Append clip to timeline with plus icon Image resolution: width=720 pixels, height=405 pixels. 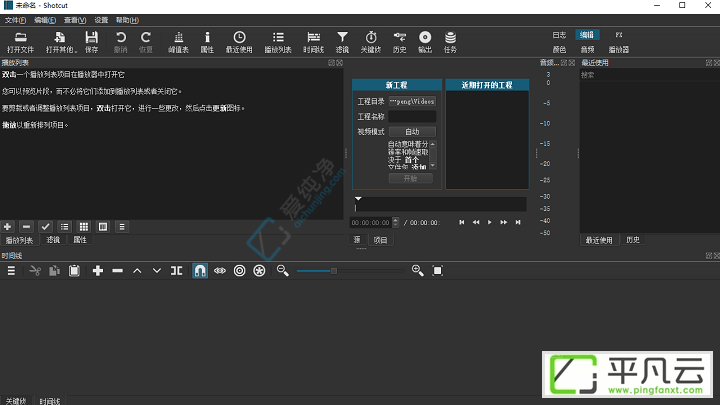tap(97, 271)
